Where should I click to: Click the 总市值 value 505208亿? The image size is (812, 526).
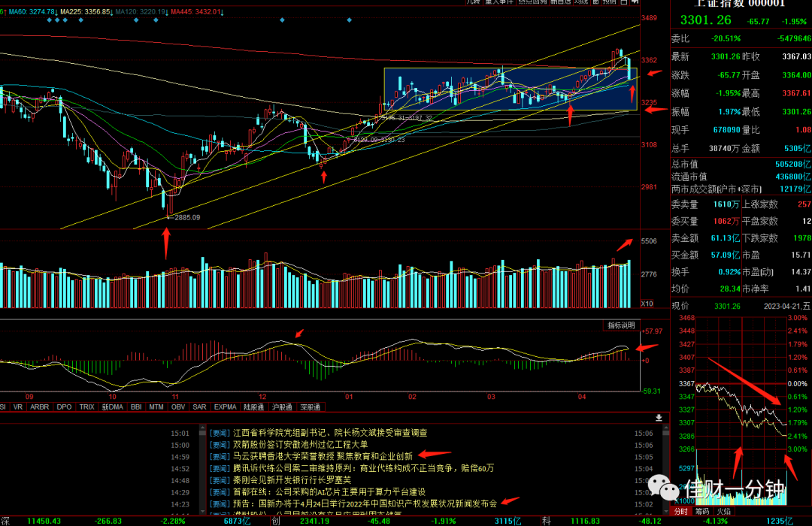(793, 164)
